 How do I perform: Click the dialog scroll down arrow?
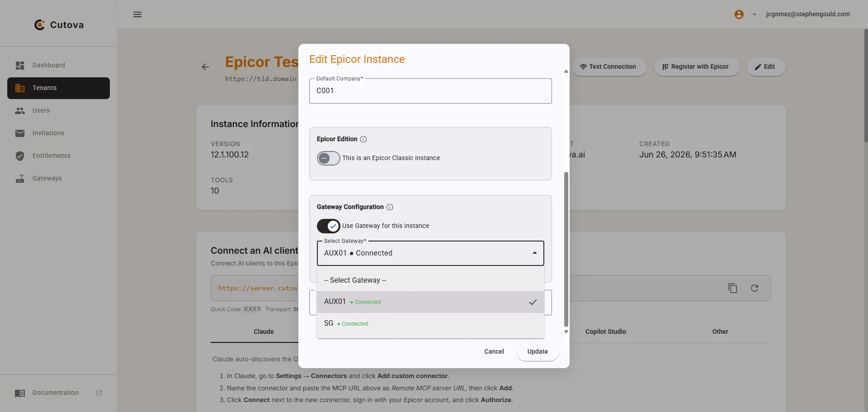(566, 332)
